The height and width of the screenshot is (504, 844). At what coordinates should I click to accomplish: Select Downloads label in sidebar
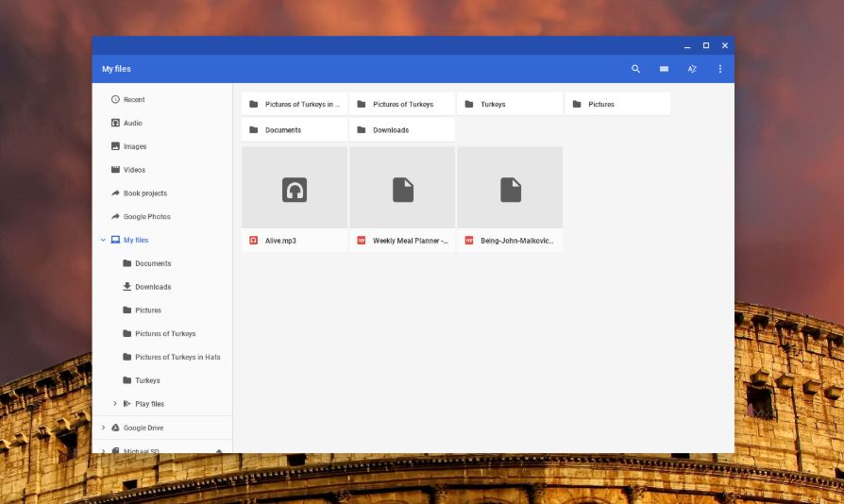click(x=153, y=287)
